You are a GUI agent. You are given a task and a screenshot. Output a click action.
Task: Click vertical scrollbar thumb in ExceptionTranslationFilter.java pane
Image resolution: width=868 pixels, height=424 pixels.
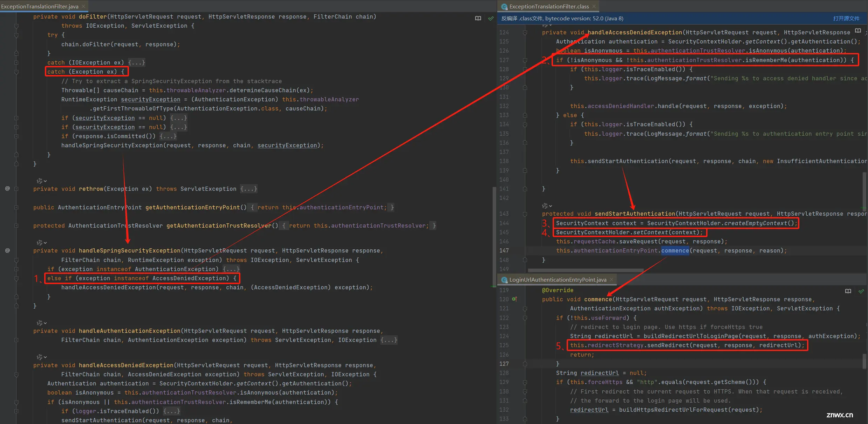coord(494,237)
